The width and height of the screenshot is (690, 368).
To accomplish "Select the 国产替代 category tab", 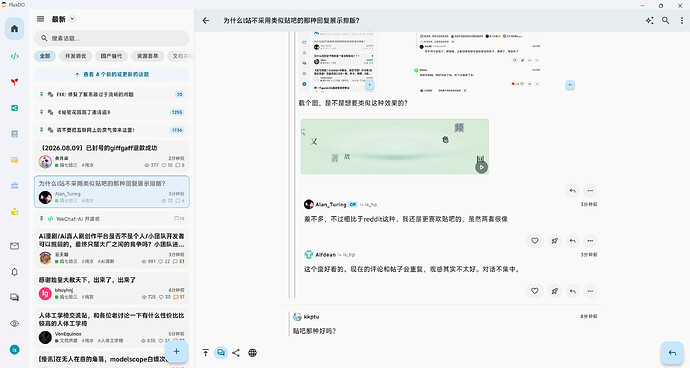I will pos(111,56).
